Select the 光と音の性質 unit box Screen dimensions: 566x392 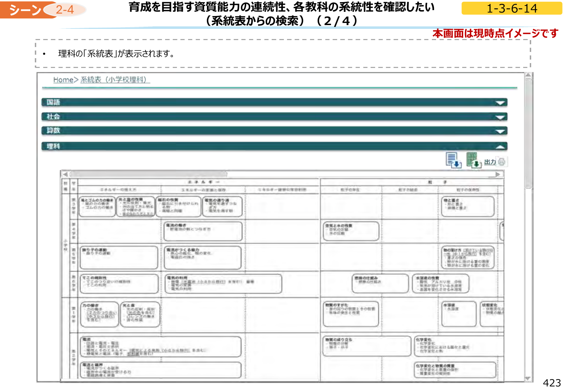tap(136, 207)
